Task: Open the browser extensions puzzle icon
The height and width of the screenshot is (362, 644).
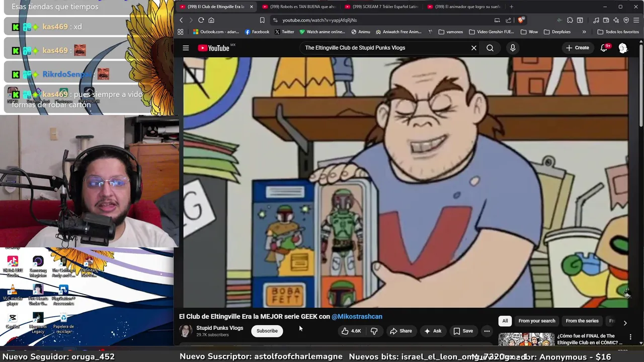Action: [x=570, y=20]
